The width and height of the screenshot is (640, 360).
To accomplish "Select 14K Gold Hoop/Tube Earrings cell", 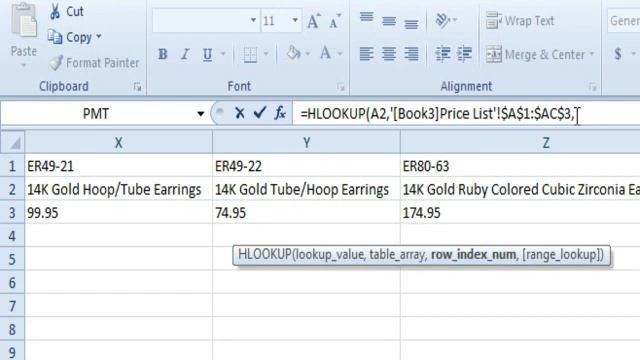I will pyautogui.click(x=118, y=189).
